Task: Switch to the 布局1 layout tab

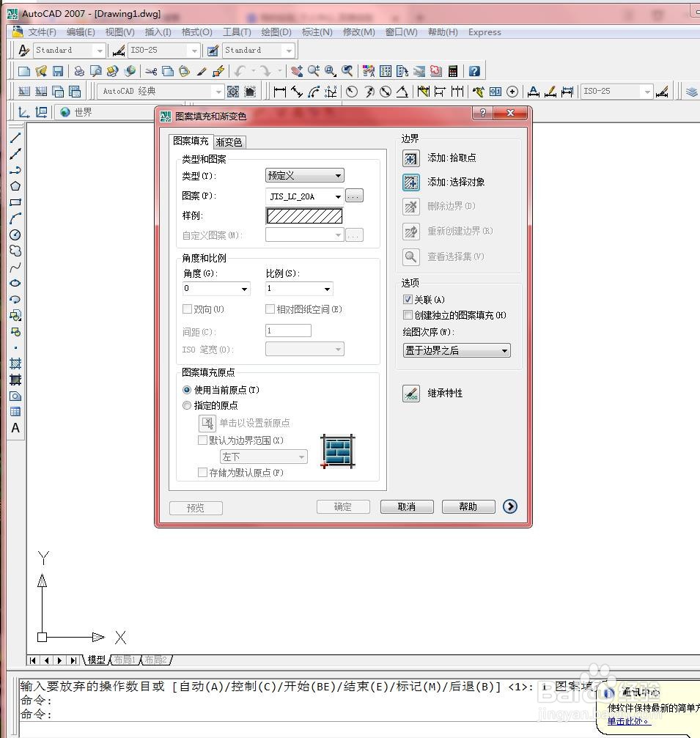Action: pyautogui.click(x=125, y=660)
